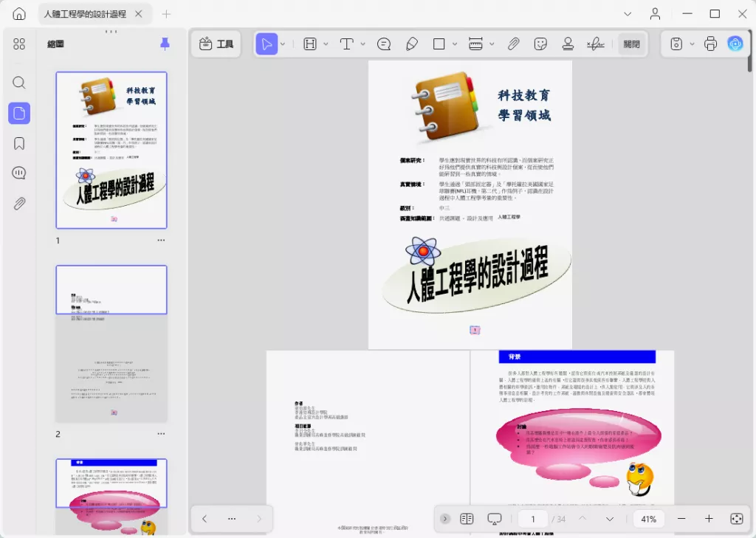
Task: Open more options for thumbnail 2
Action: [161, 433]
